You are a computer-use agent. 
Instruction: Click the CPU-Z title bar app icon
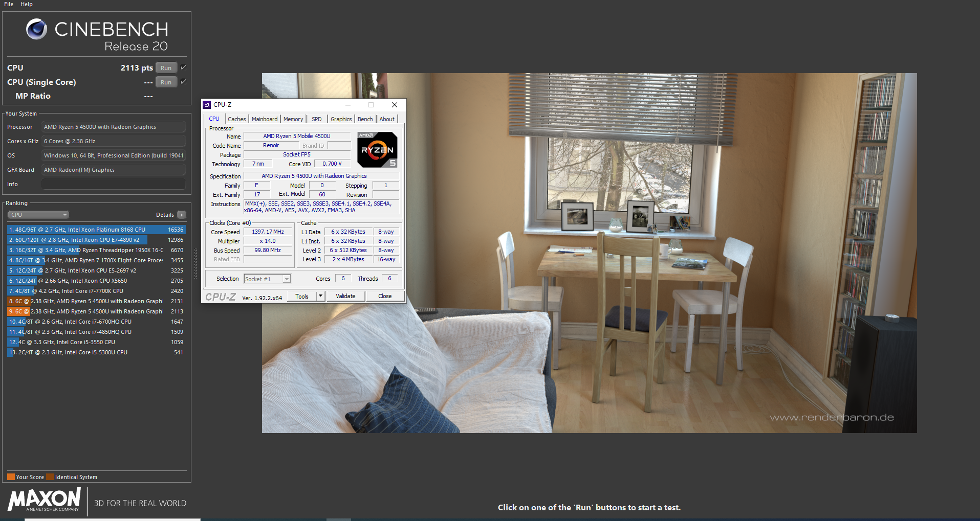(207, 105)
